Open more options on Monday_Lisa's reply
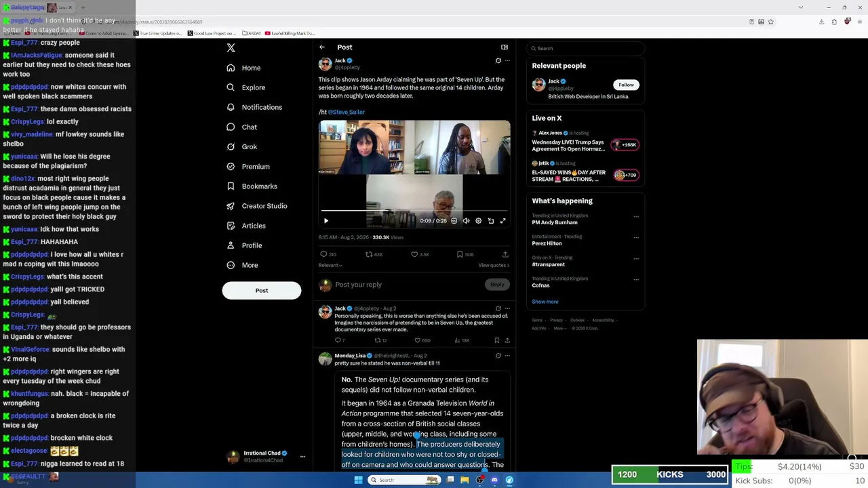The width and height of the screenshot is (868, 488). click(x=507, y=356)
